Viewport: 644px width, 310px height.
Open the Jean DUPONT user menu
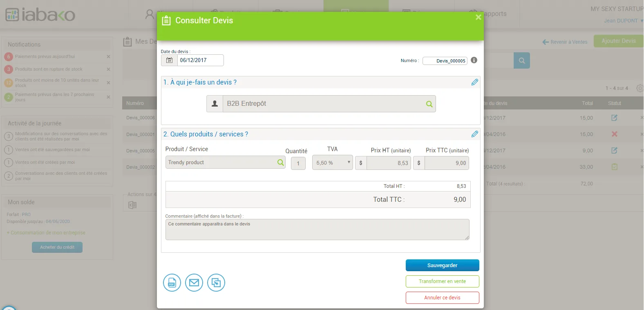[623, 21]
